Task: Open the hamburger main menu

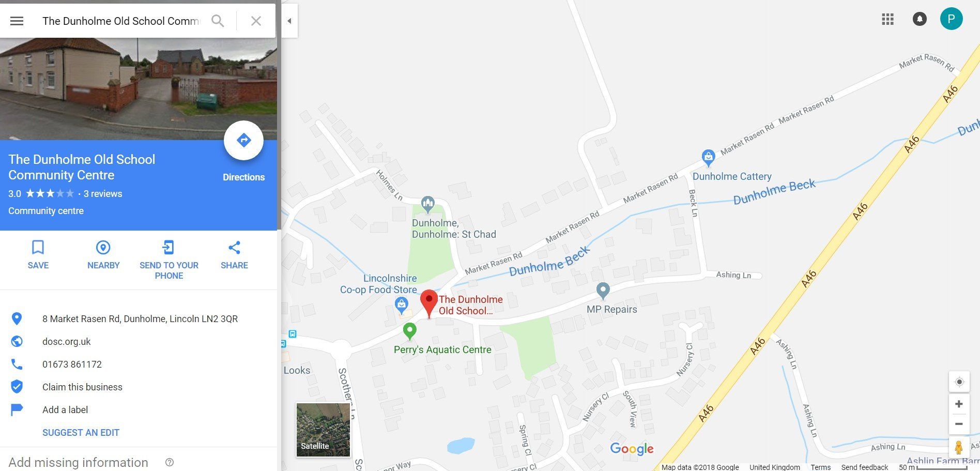Action: pyautogui.click(x=17, y=21)
